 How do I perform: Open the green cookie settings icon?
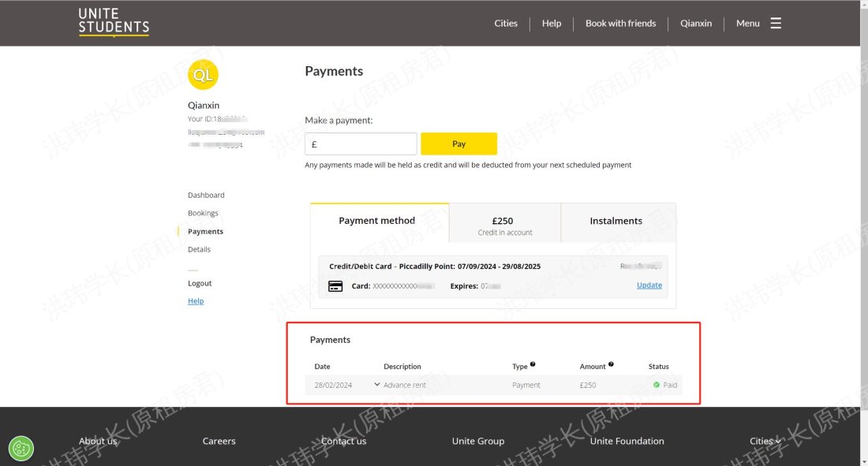(x=21, y=448)
